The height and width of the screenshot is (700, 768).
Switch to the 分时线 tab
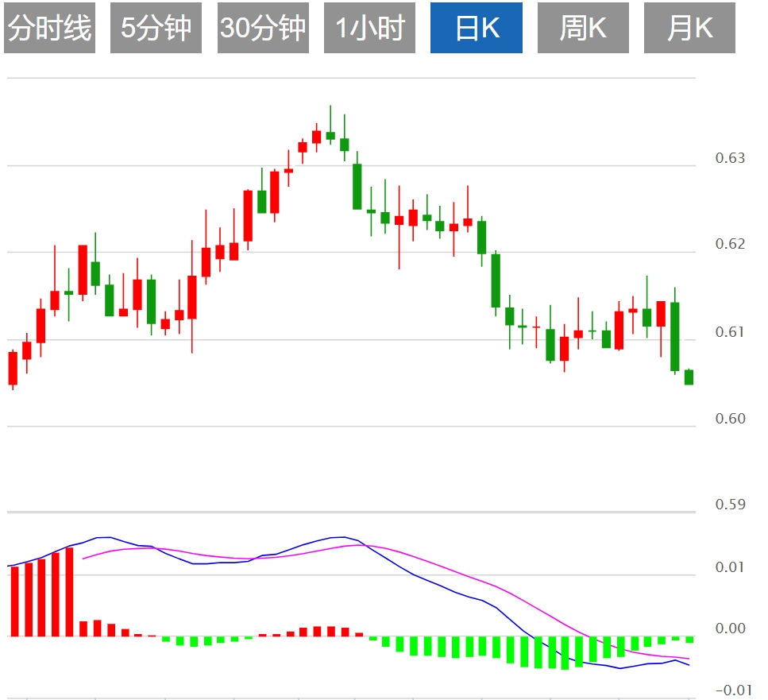[49, 29]
